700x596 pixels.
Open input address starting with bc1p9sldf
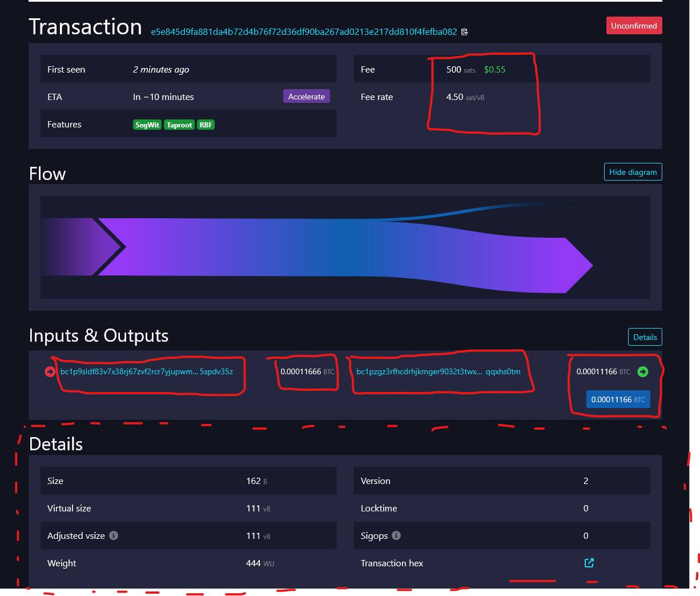147,372
